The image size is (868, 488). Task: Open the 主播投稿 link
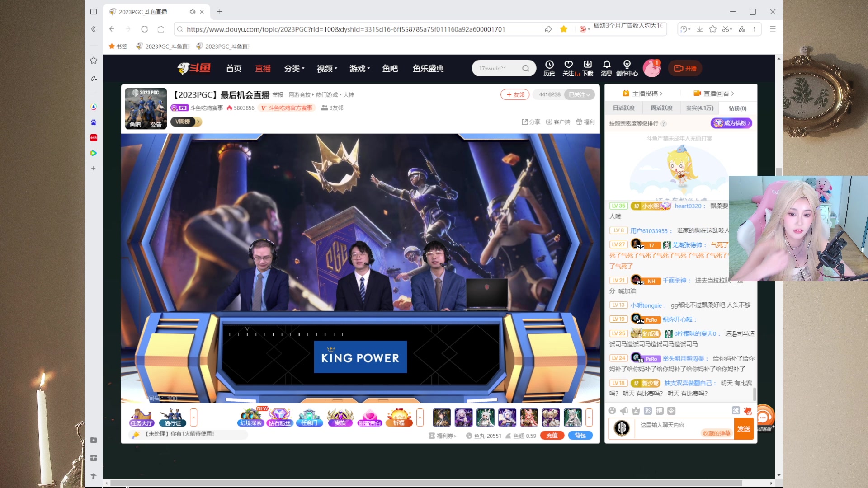click(x=643, y=94)
